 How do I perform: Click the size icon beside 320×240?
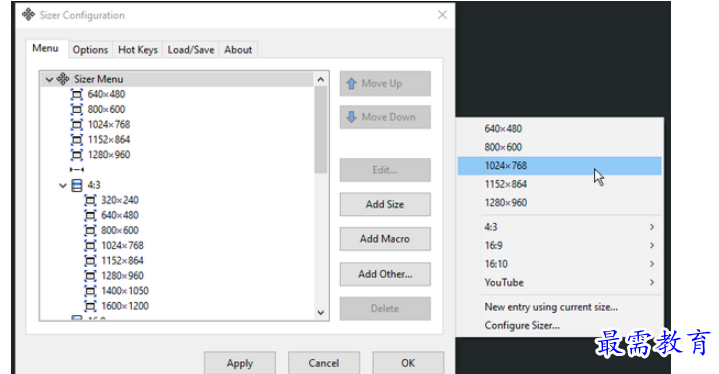pos(90,200)
